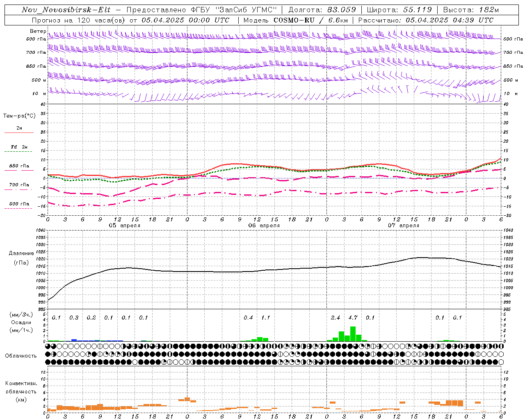Click the tallest blue precipitation bar on 05 апреля
The width and height of the screenshot is (525, 420).
click(x=74, y=340)
